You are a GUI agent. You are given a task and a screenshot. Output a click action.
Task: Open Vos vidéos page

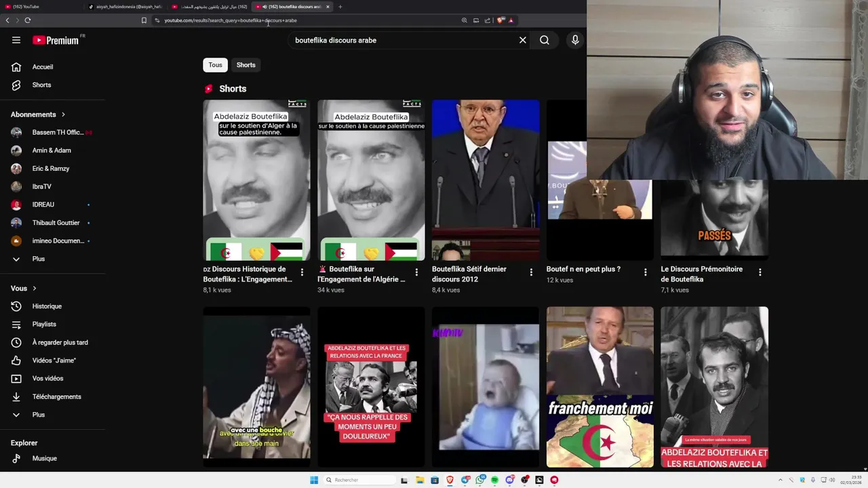[x=47, y=378]
